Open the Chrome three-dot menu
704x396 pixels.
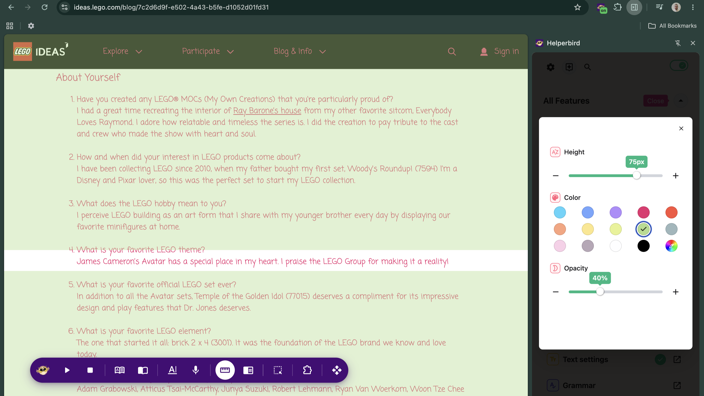pos(693,7)
